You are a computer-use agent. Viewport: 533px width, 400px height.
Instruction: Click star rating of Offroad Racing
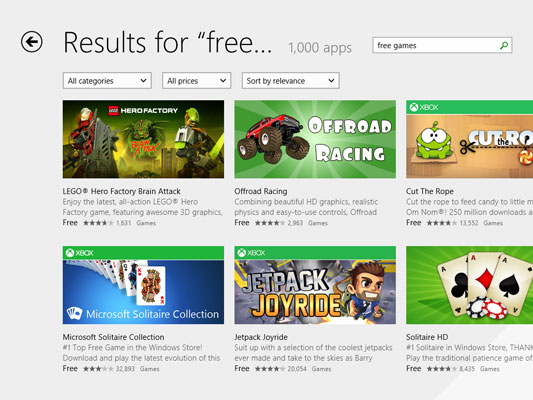click(270, 223)
